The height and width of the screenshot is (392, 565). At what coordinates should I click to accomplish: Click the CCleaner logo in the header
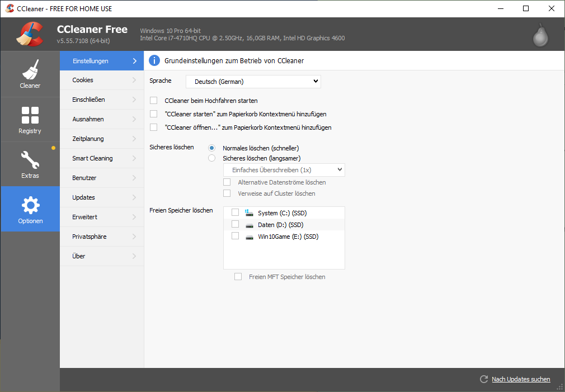point(29,34)
